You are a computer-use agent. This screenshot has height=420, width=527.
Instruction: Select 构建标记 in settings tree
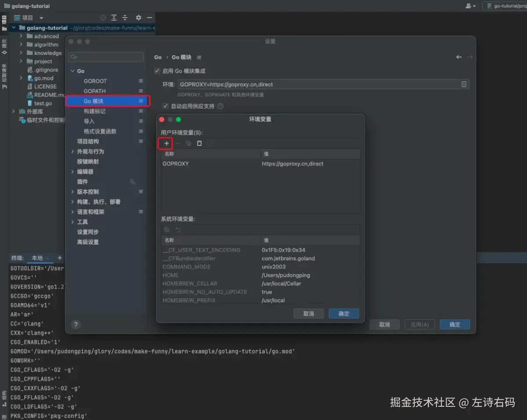(x=94, y=111)
